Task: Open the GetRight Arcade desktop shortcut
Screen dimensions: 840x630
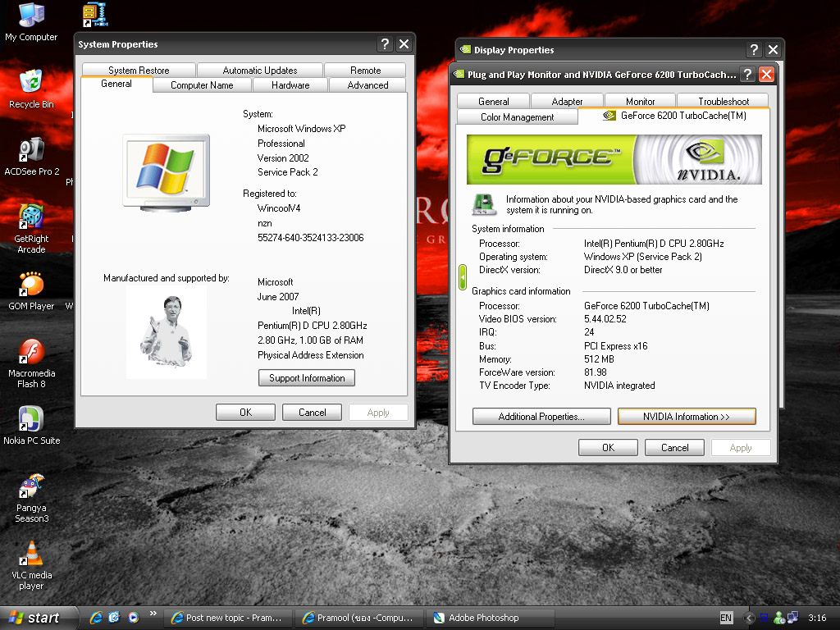Action: tap(31, 218)
